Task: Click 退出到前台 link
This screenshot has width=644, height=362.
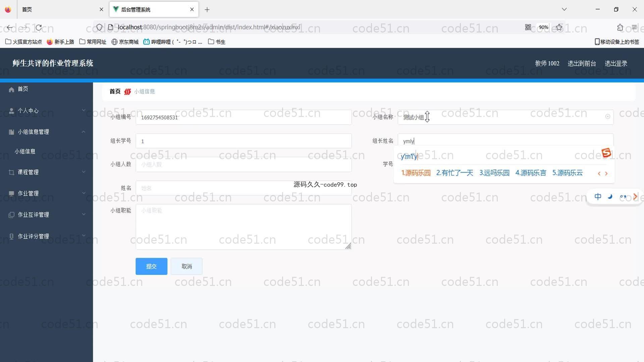Action: coord(582,63)
